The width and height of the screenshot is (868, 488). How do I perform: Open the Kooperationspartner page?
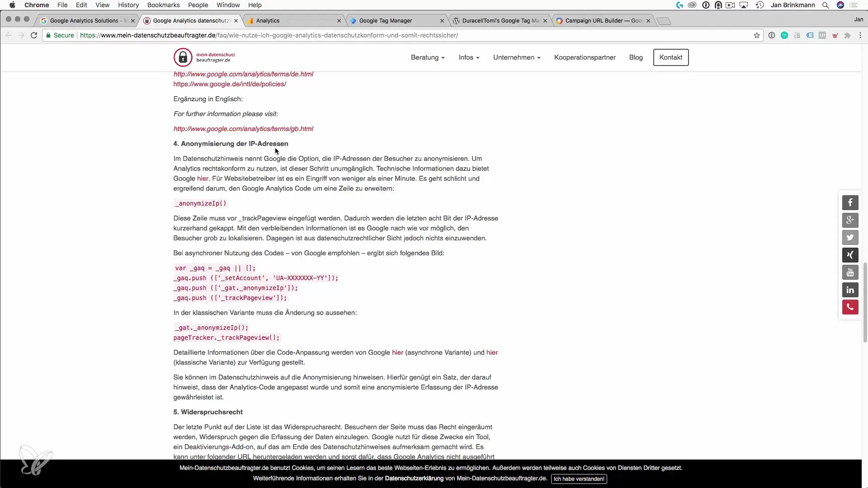pos(585,57)
